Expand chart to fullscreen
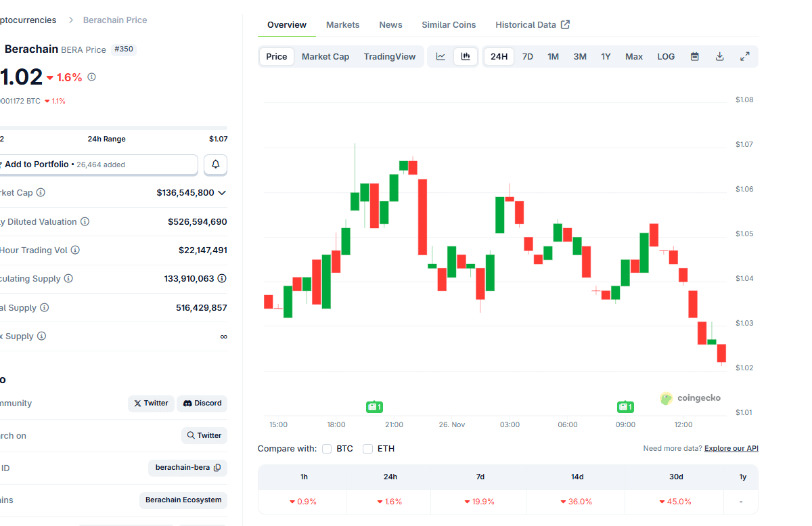This screenshot has width=812, height=526. [745, 57]
